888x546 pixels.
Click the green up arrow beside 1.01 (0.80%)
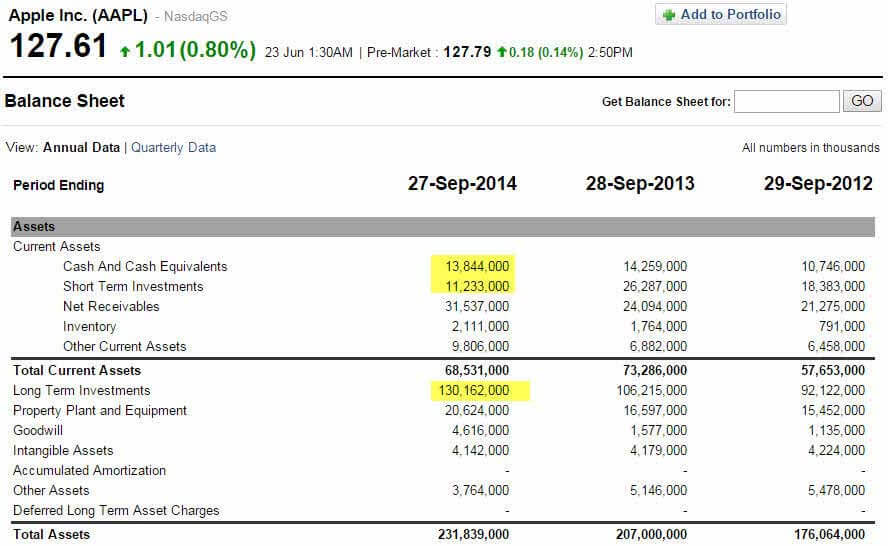point(125,52)
